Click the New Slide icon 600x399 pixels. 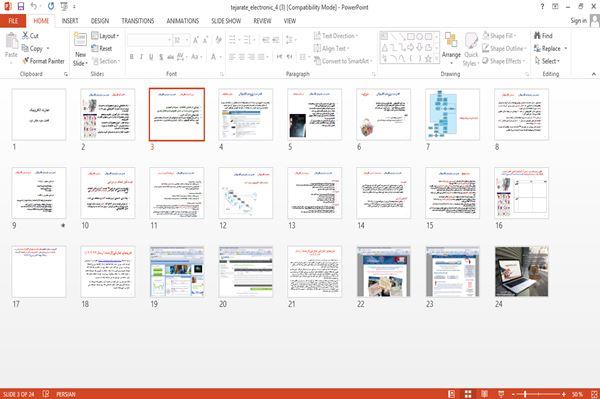pos(80,40)
